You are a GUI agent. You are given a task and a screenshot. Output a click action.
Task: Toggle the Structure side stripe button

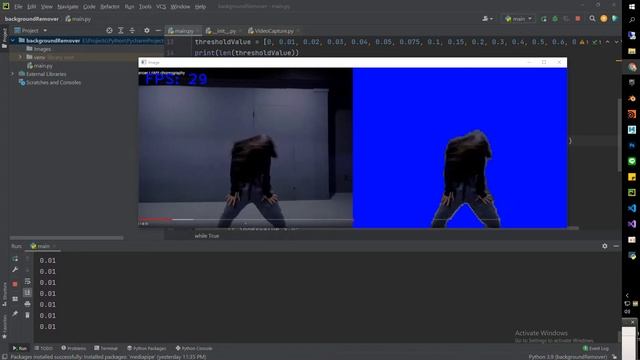(4, 293)
